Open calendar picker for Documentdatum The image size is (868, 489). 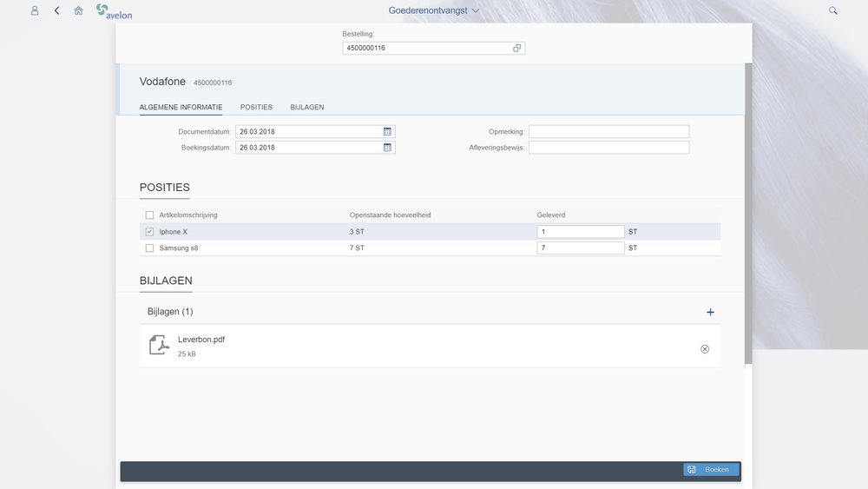(387, 131)
